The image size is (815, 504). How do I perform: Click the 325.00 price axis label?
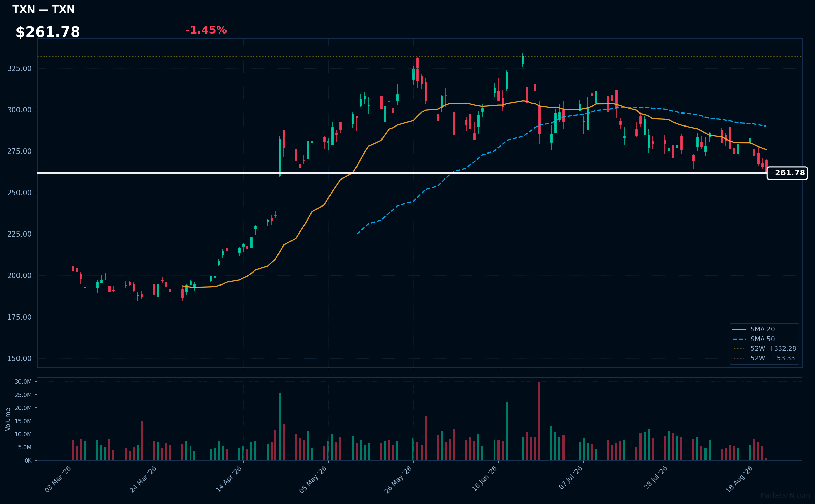pyautogui.click(x=20, y=69)
